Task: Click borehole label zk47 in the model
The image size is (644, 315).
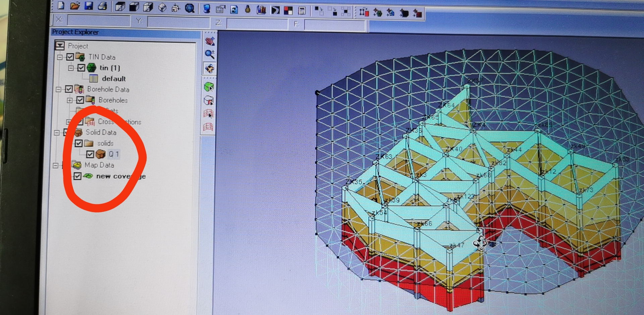Action: (x=457, y=245)
